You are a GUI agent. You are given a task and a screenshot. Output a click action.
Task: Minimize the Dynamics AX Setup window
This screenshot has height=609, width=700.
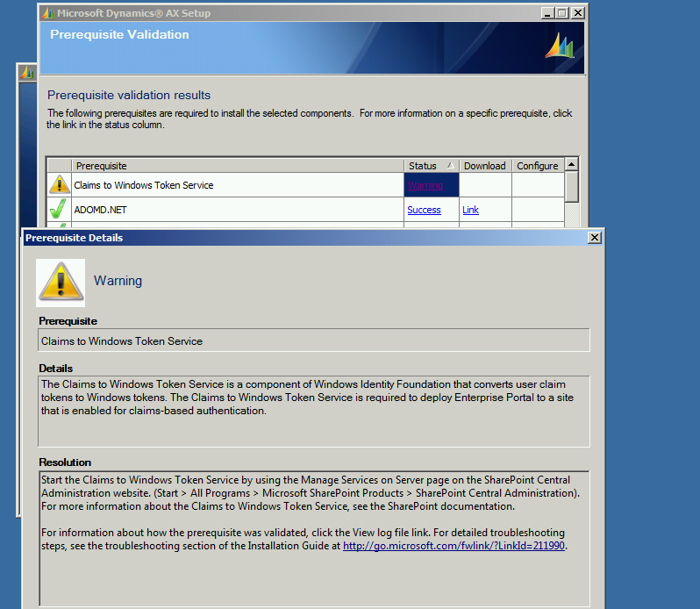click(547, 13)
